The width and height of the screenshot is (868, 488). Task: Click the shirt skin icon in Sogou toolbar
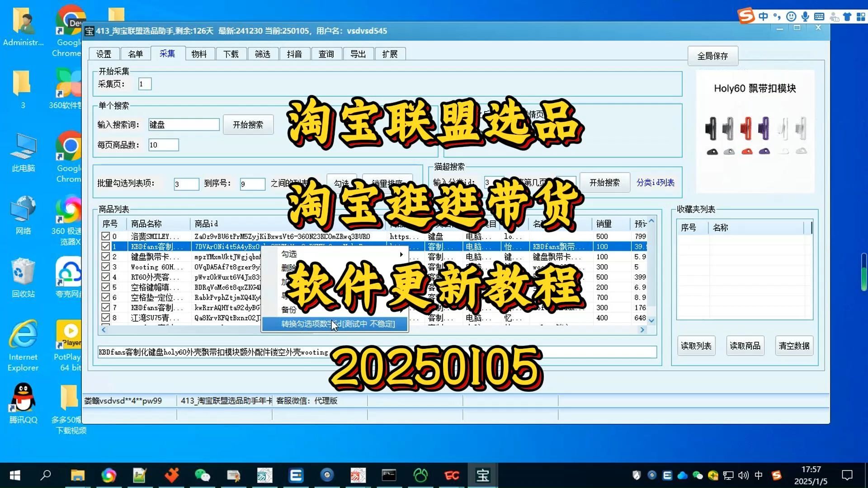tap(847, 17)
